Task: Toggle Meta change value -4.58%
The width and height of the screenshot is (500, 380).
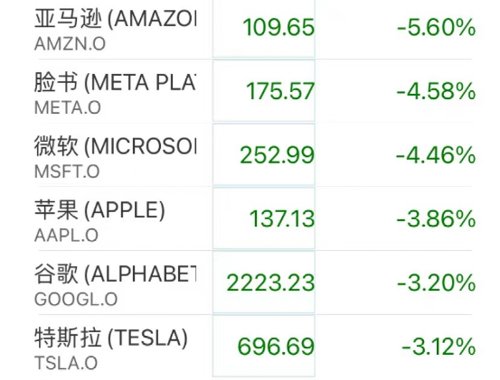Action: (x=436, y=91)
